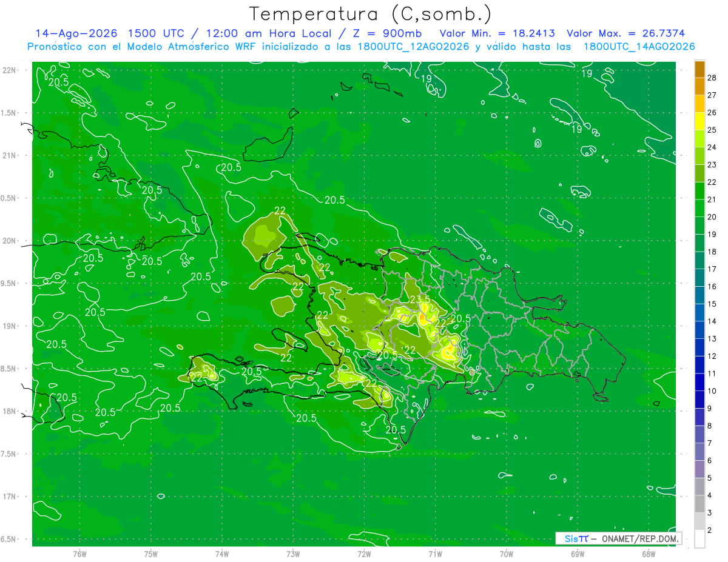The height and width of the screenshot is (562, 728).
Task: Click the lime swatch between legend 24 and 25
Action: coord(699,139)
